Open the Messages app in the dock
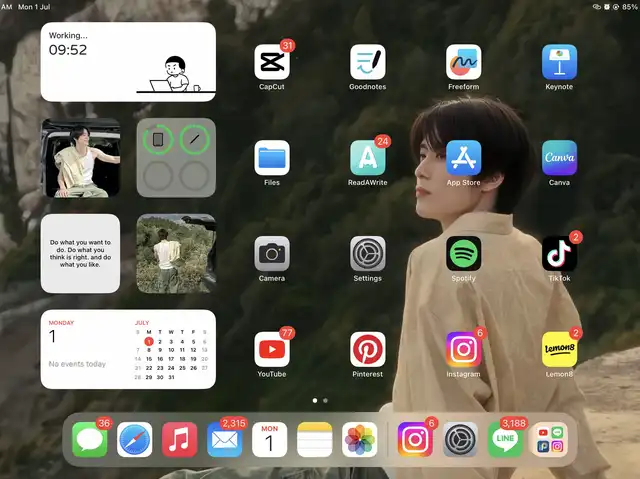Viewport: 640px width, 479px height. click(x=90, y=440)
